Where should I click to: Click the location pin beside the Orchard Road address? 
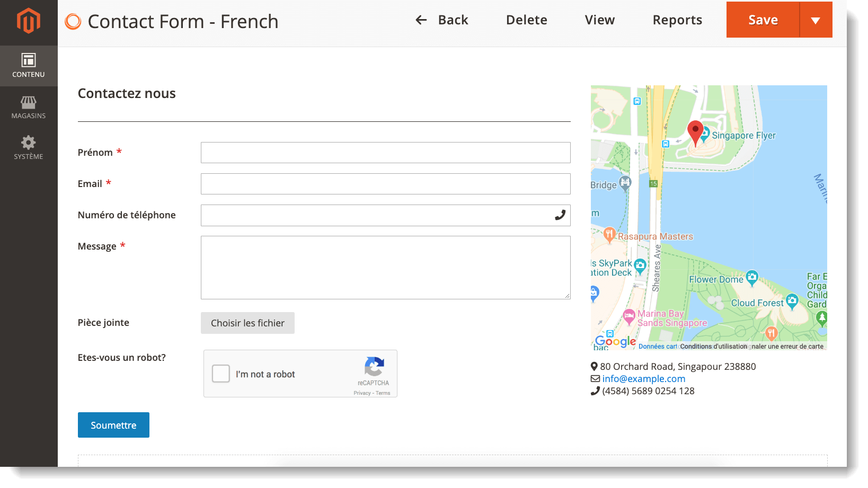tap(595, 366)
